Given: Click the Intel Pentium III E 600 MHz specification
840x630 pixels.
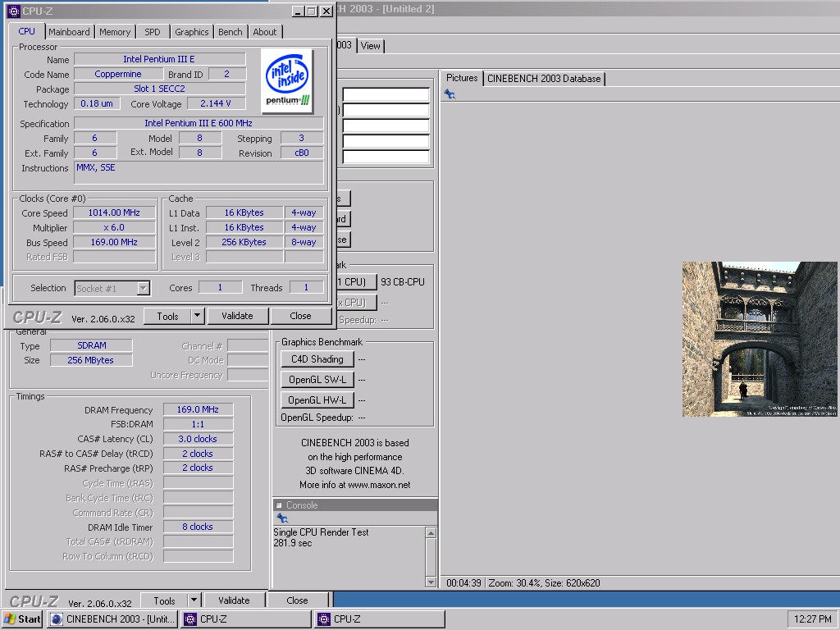Looking at the screenshot, I should [199, 123].
